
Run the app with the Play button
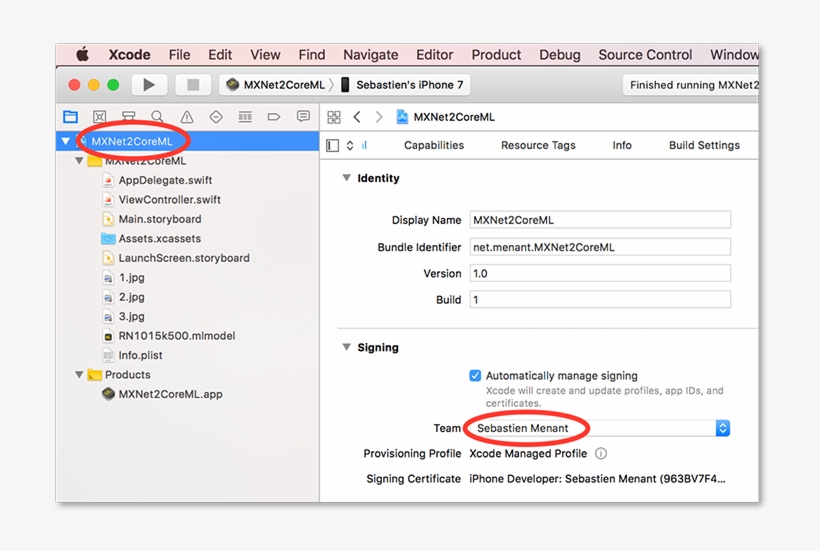(149, 85)
